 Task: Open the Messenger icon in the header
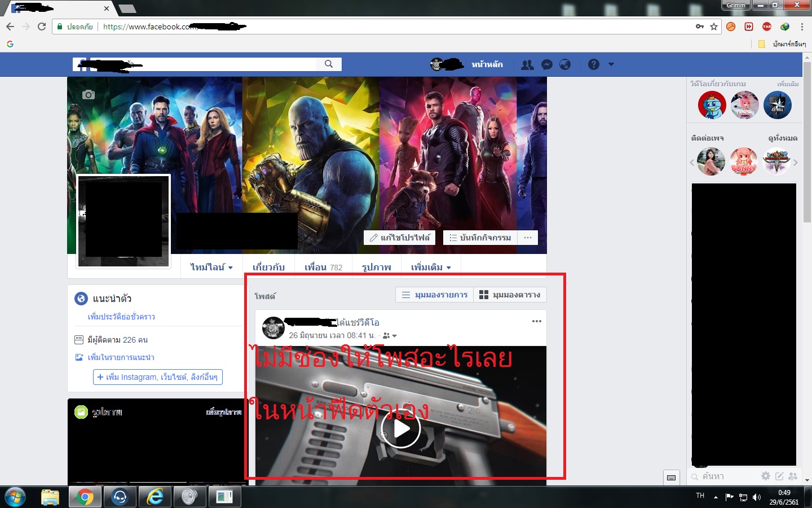click(546, 65)
